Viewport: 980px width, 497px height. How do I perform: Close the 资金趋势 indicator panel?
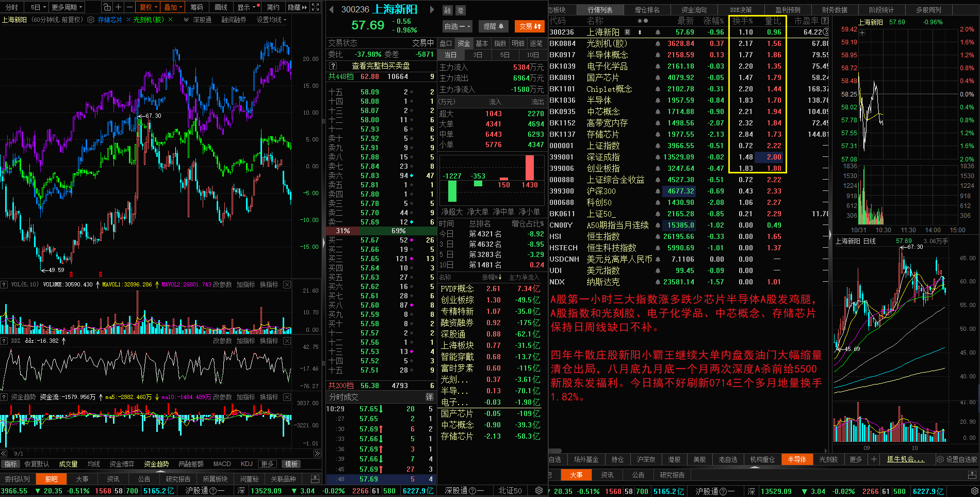click(287, 397)
